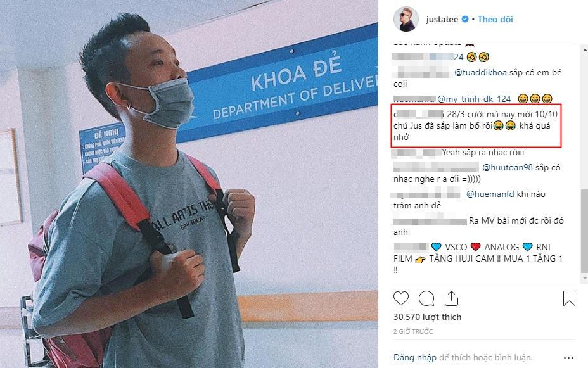Image resolution: width=588 pixels, height=368 pixels.
Task: Open the @huutoan98 mention link
Action: tap(508, 167)
